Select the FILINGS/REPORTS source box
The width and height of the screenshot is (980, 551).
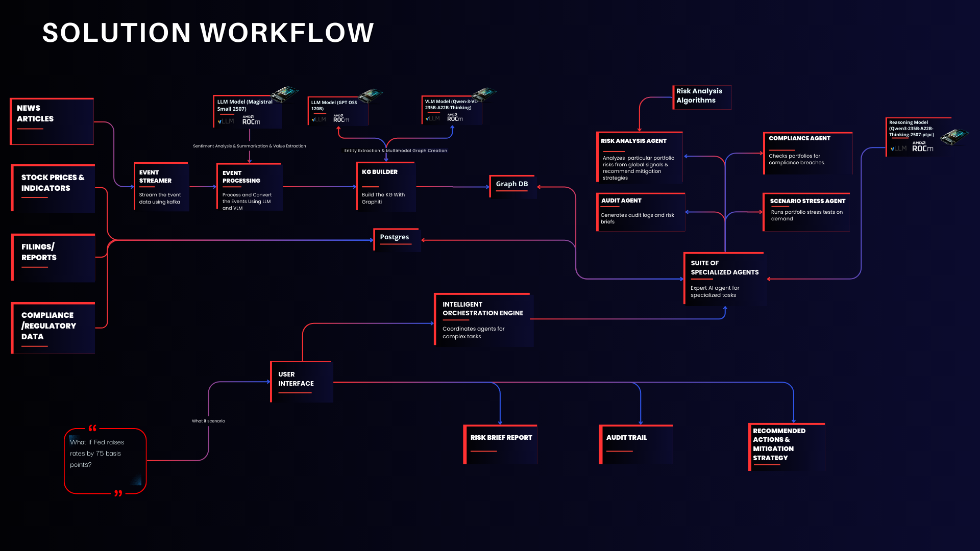click(53, 258)
